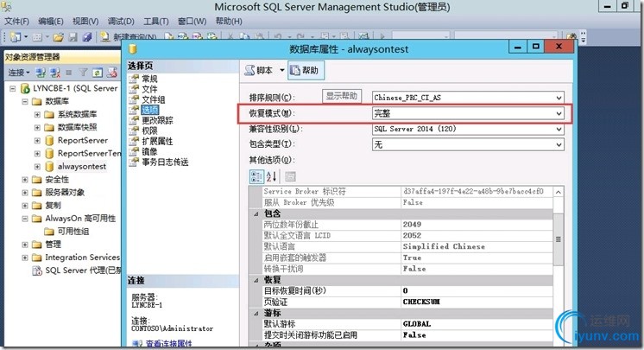Collapse the 游标 property category

coord(256,314)
